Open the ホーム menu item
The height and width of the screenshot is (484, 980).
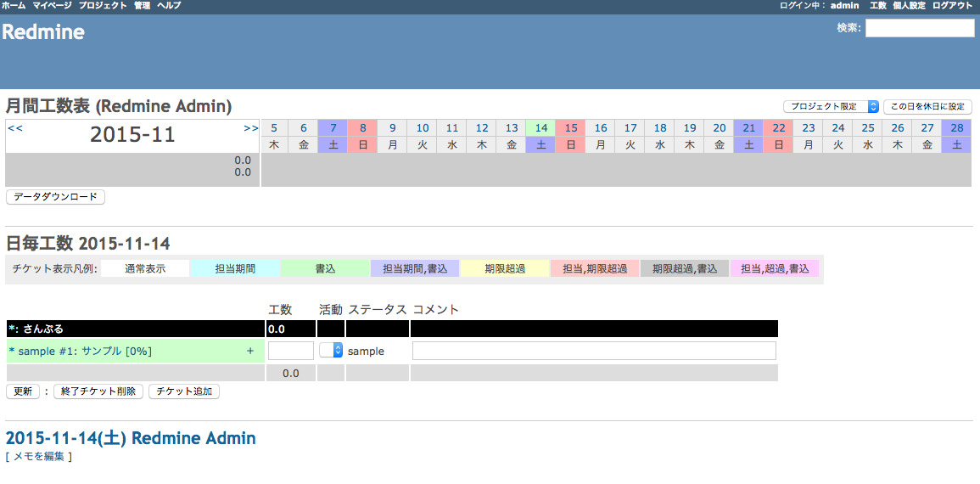[x=14, y=5]
